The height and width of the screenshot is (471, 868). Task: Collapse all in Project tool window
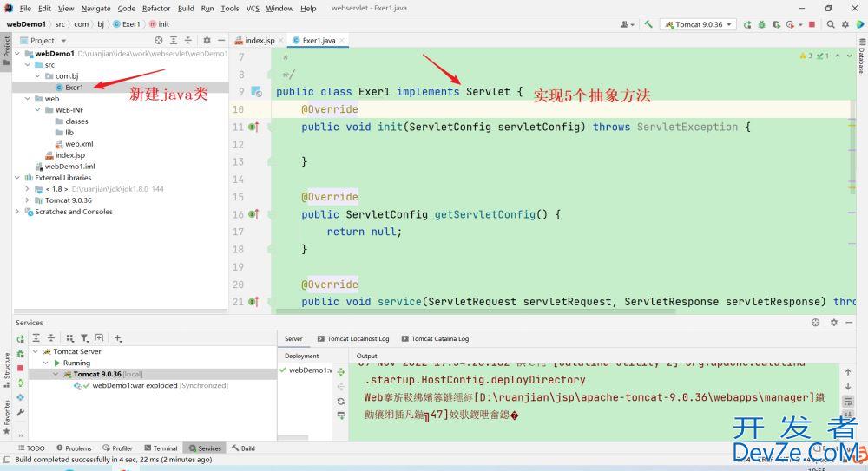tap(187, 41)
